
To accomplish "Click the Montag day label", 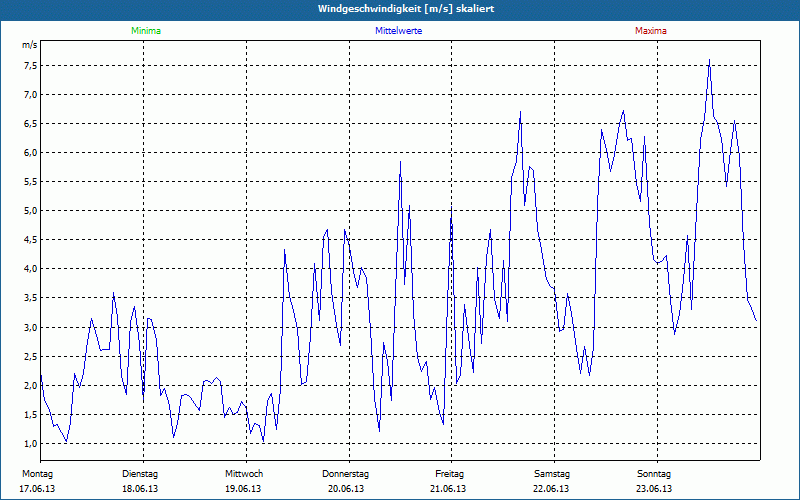I will (x=37, y=474).
